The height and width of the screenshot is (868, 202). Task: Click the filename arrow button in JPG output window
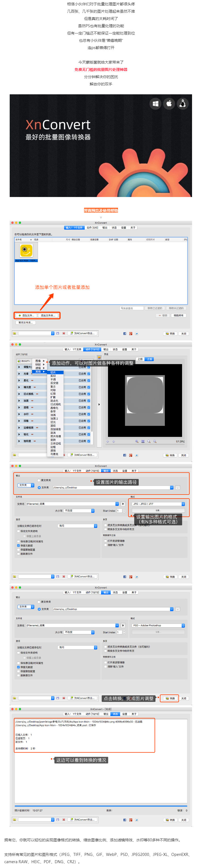pyautogui.click(x=123, y=504)
